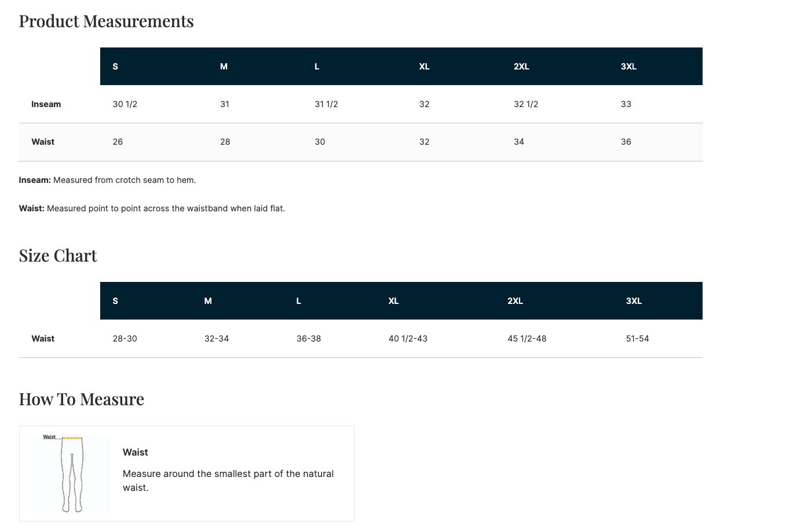Click the Product Measurements heading
786x532 pixels.
[x=107, y=21]
